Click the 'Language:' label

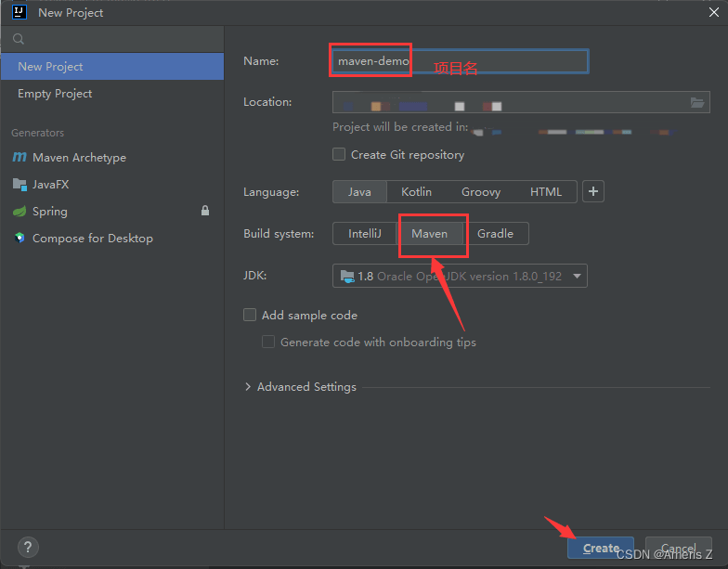271,191
